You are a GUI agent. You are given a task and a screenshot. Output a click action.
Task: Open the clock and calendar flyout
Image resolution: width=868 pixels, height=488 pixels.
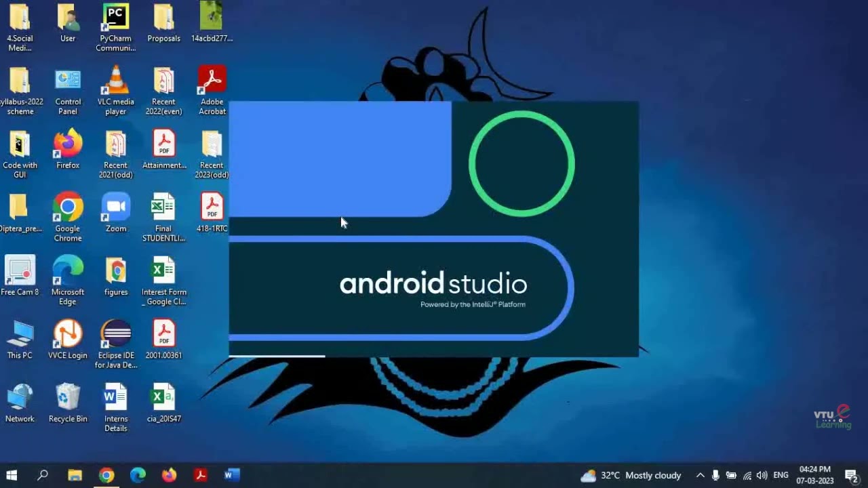coord(815,475)
